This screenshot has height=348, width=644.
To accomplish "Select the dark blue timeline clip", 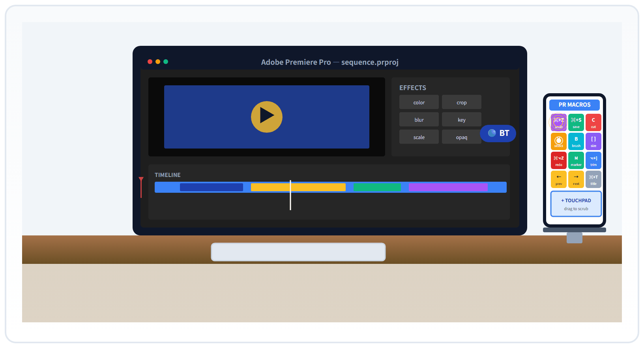I will [212, 187].
